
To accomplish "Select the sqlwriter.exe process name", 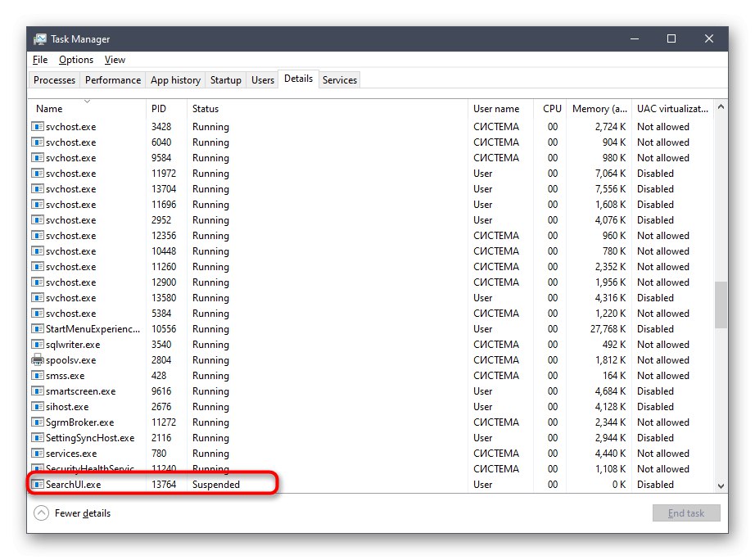I will 73,345.
